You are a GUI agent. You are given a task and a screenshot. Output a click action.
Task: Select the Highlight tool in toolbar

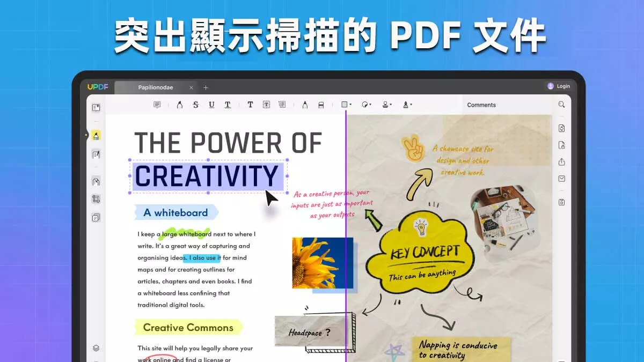click(180, 105)
